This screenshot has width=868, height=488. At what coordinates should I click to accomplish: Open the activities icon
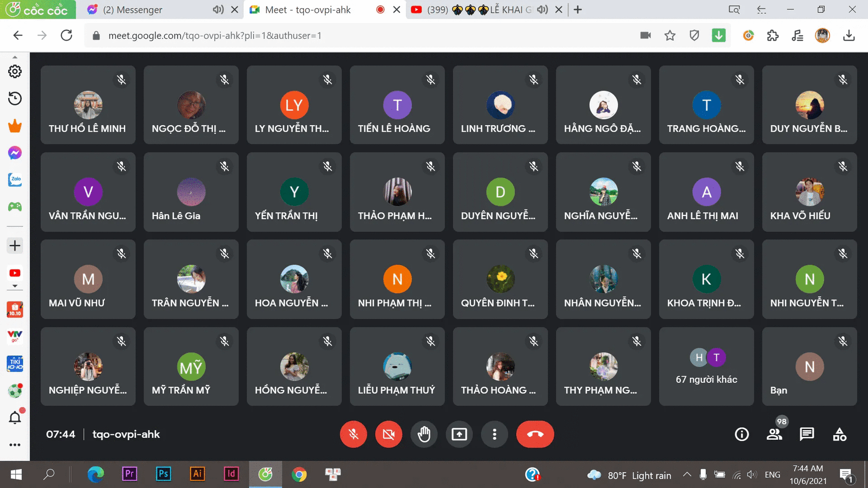[x=839, y=434]
